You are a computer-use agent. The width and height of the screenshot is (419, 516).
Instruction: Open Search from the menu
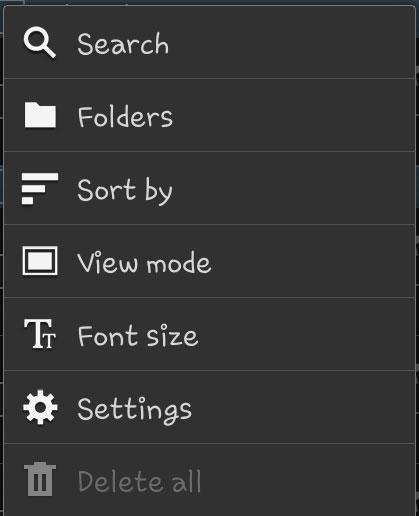coord(209,42)
